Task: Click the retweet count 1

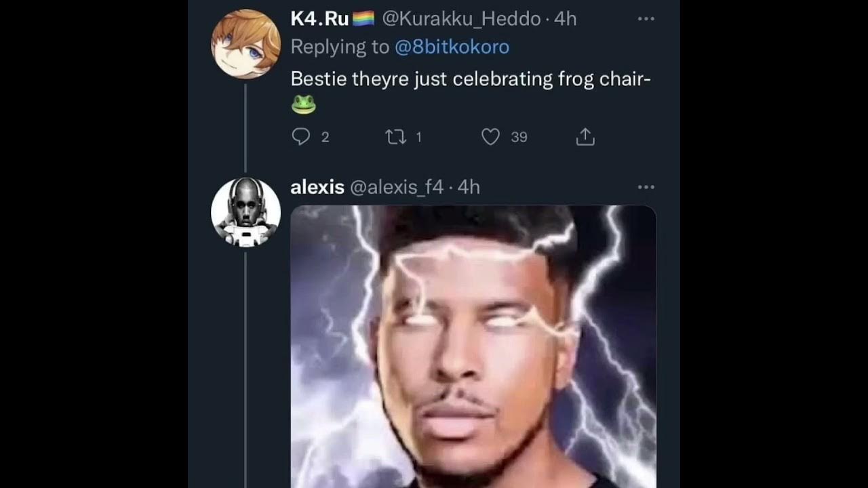Action: click(x=418, y=137)
